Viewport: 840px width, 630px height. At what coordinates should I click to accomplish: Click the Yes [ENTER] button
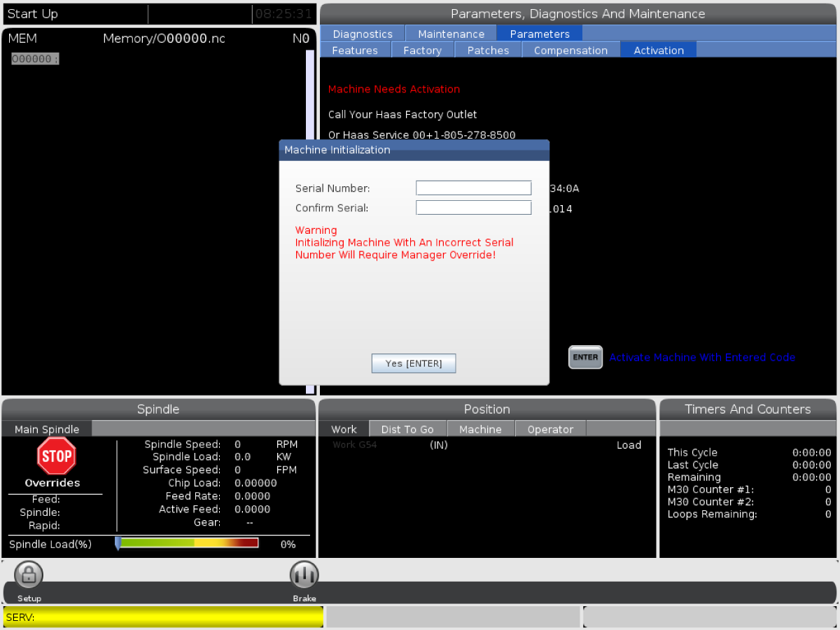(414, 363)
